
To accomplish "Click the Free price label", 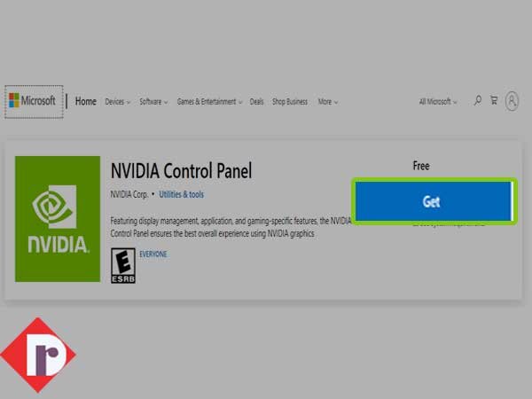I will (421, 166).
